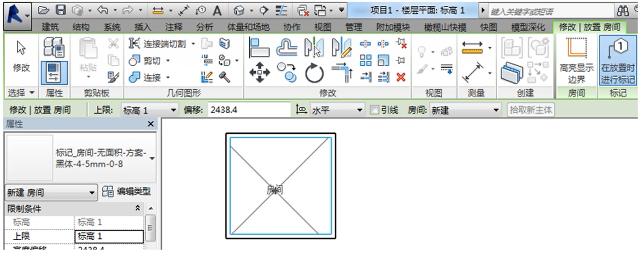Click the Open file icon
The width and height of the screenshot is (644, 257).
point(44,10)
